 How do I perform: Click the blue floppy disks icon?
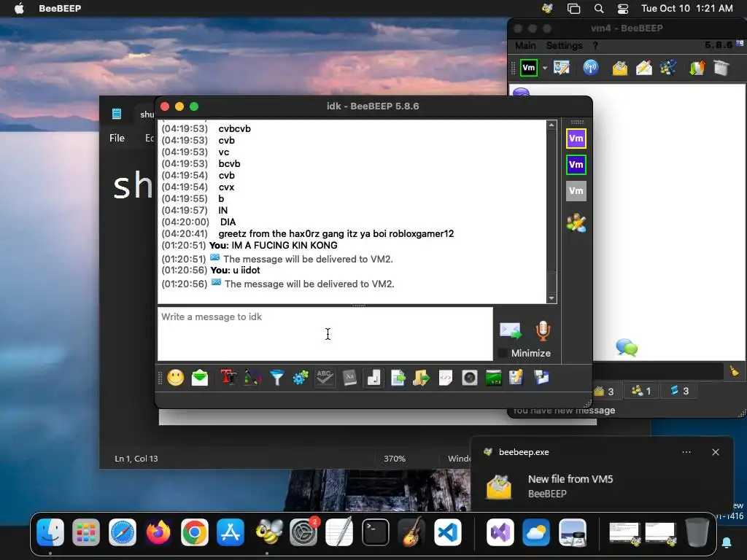click(542, 378)
